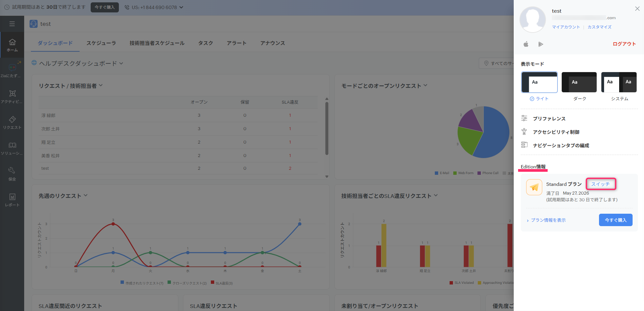Click the Google Play store icon
Screen dimensions: 644x311
(x=541, y=44)
